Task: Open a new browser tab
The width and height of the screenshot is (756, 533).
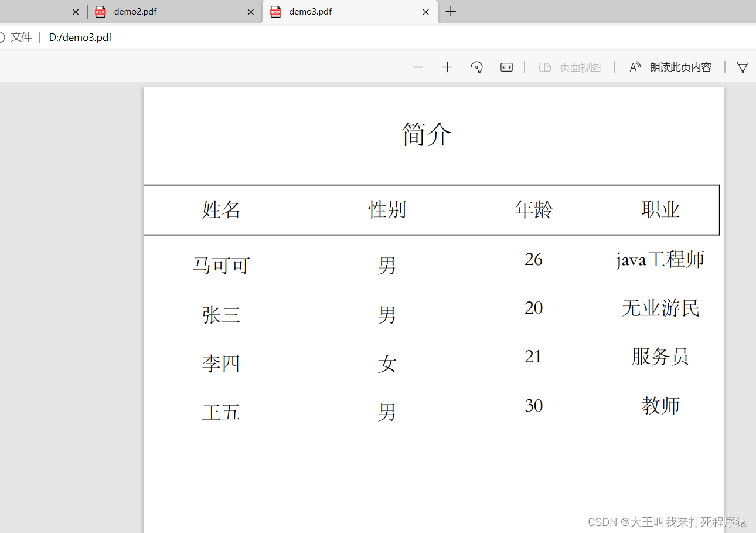Action: (x=450, y=12)
